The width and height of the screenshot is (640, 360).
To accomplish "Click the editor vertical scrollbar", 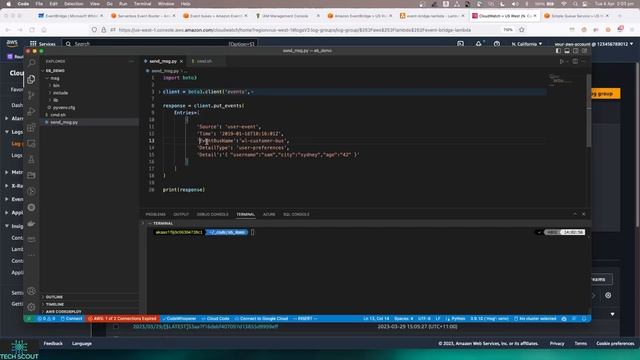I will [589, 111].
